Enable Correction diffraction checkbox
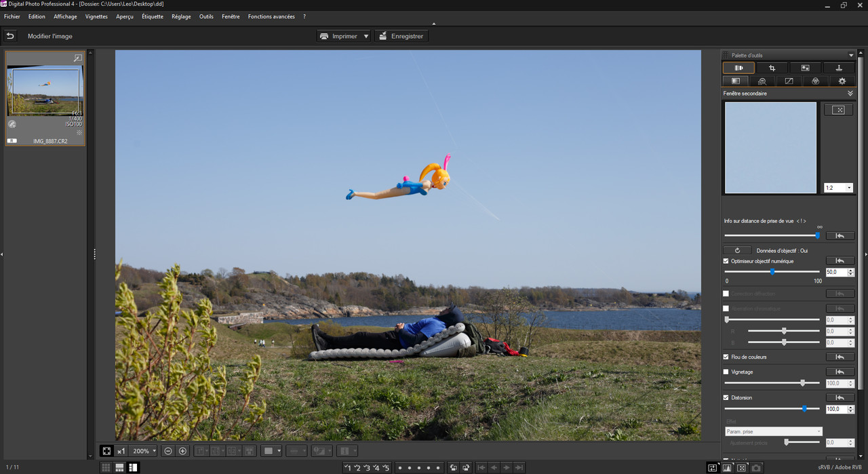 point(726,294)
